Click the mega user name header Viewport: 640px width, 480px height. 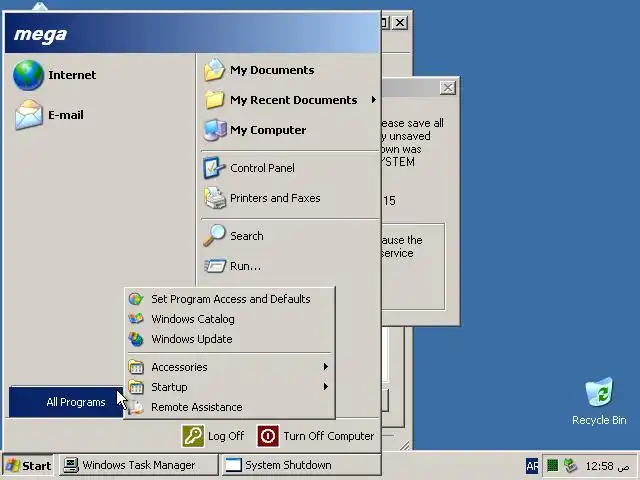click(x=40, y=34)
